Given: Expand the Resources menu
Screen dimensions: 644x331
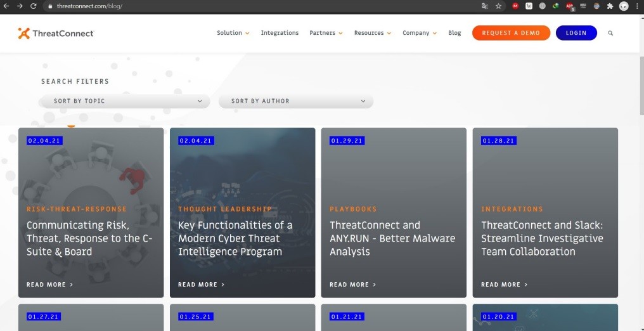Looking at the screenshot, I should [372, 33].
